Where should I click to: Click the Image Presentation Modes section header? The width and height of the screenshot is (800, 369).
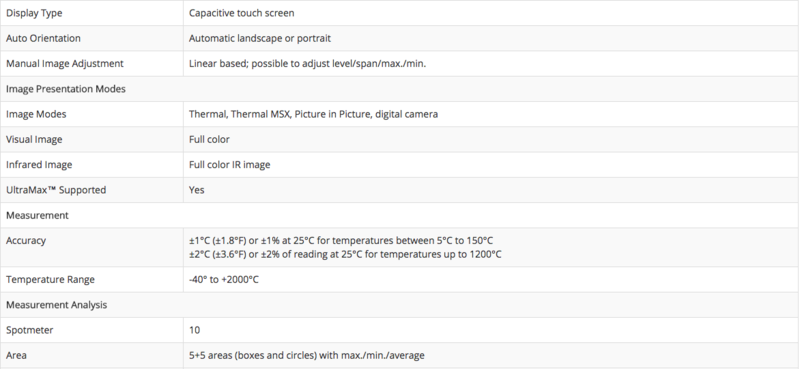pyautogui.click(x=66, y=89)
